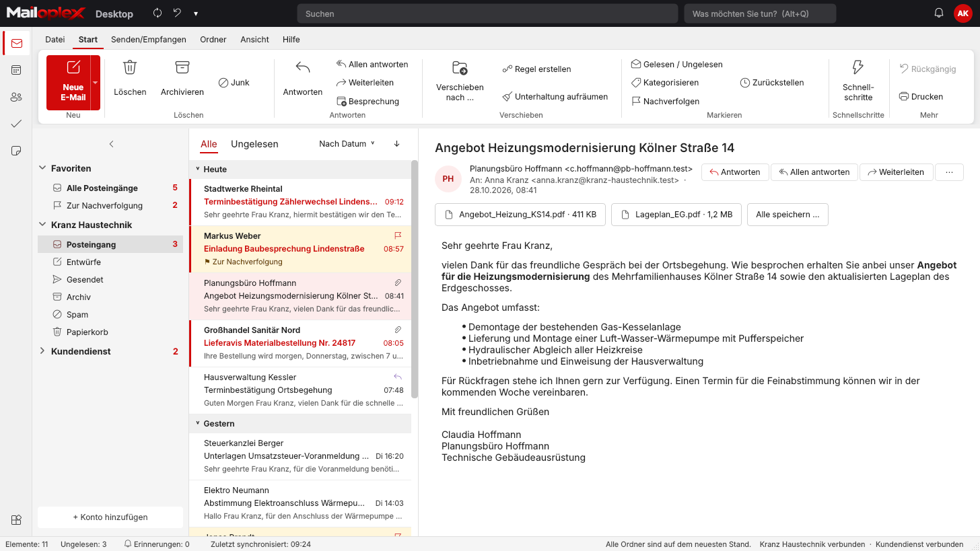Click Besprechung in ribbon

pyautogui.click(x=367, y=102)
